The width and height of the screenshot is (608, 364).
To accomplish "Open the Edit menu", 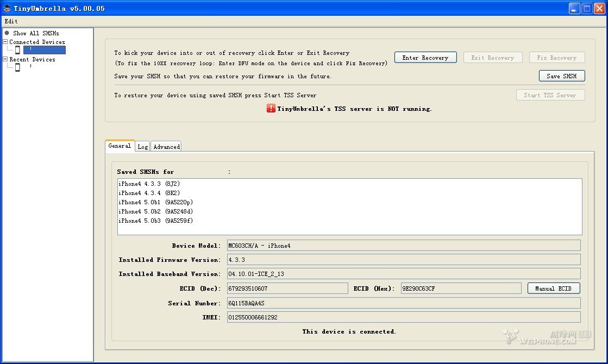I will click(11, 21).
